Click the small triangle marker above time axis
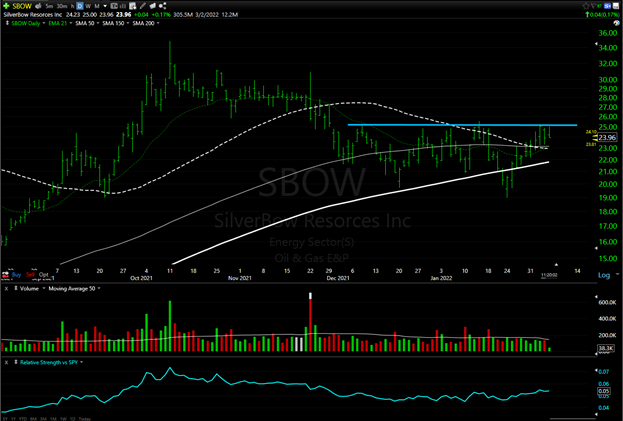The image size is (623, 421). (x=556, y=265)
